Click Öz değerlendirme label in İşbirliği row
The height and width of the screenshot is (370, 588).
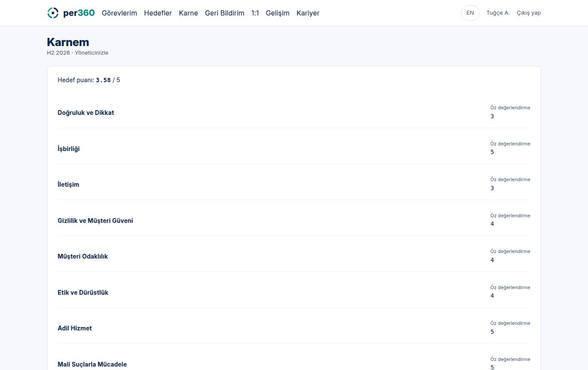click(x=510, y=144)
